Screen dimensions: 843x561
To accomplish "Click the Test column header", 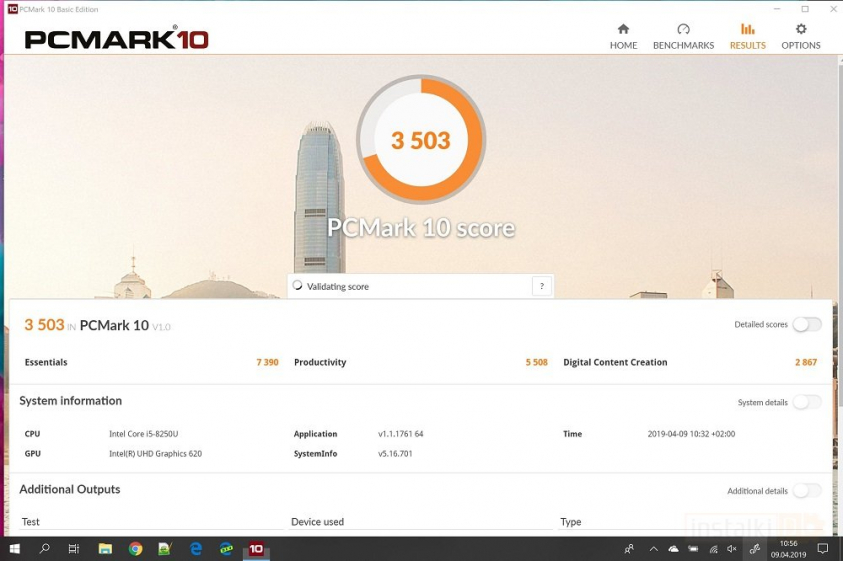I will (31, 522).
